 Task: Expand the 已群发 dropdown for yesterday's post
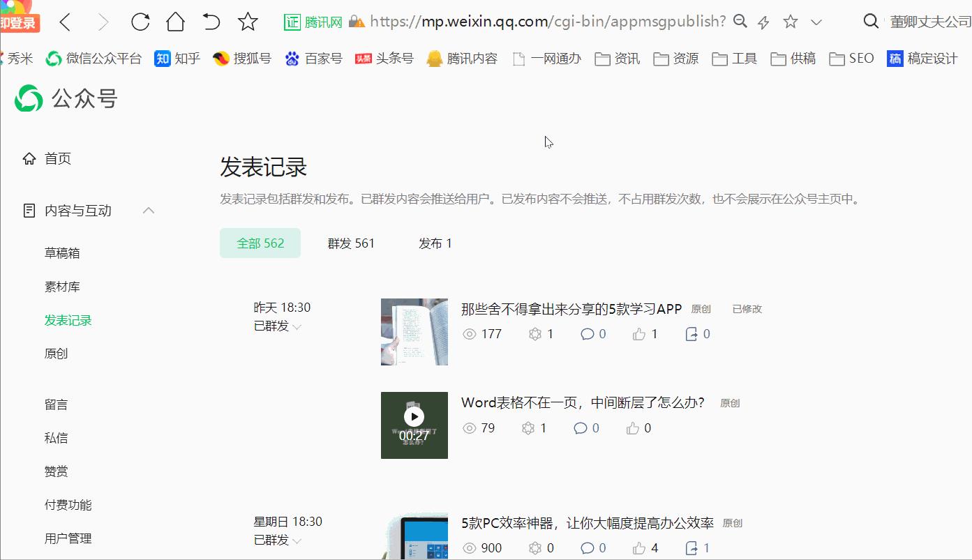(x=297, y=326)
